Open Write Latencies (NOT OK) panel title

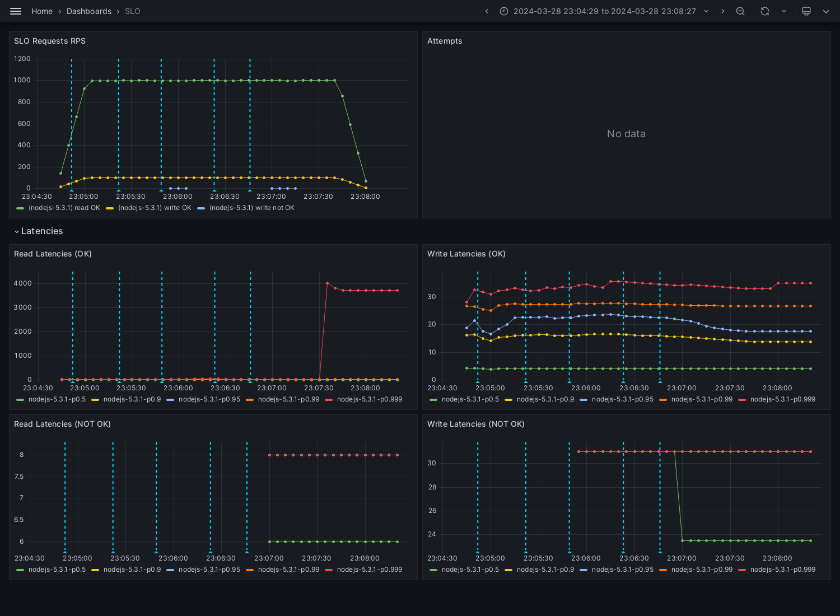(x=476, y=424)
